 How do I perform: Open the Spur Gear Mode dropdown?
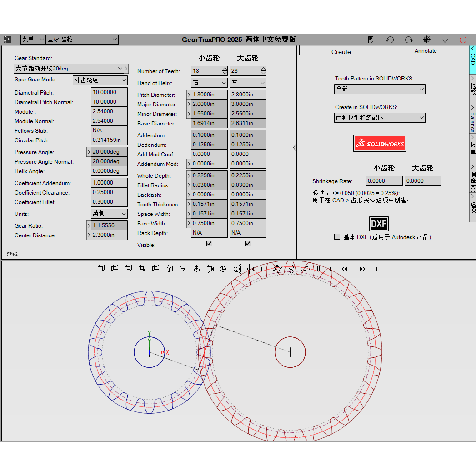[100, 80]
